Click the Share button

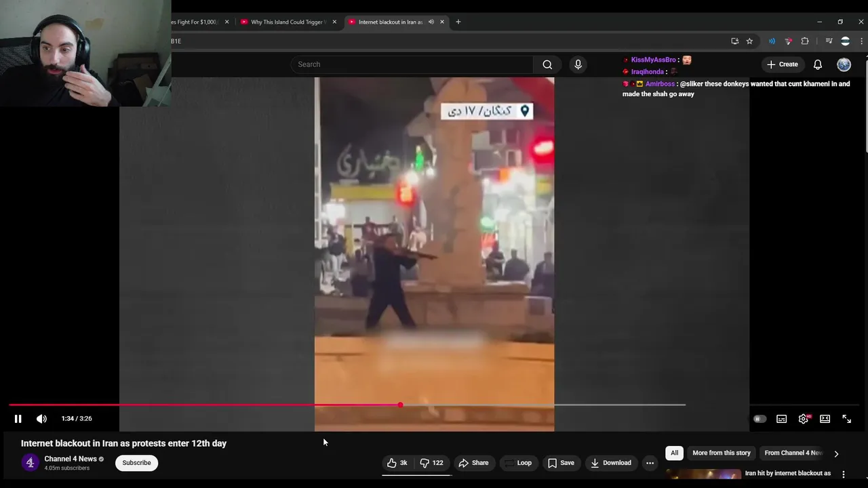point(473,463)
